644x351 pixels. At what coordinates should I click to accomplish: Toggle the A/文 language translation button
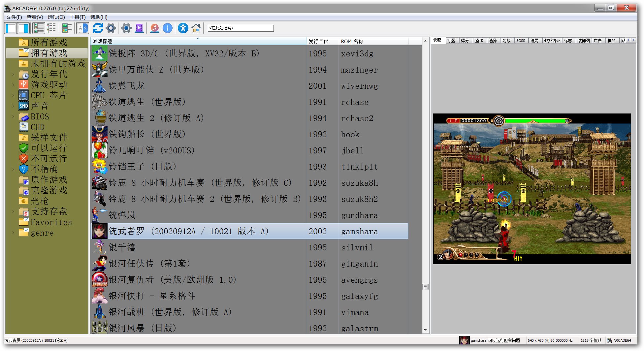point(83,28)
